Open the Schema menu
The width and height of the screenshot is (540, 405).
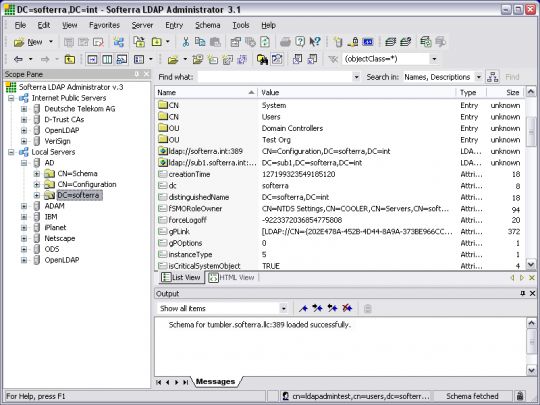click(208, 25)
